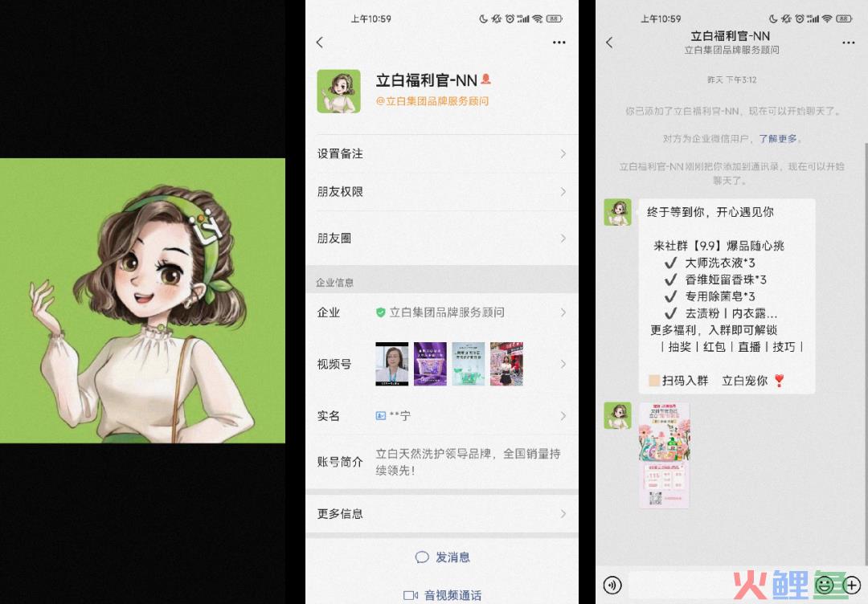
Task: Open the video thumbnail of a woman standing
Action: click(x=506, y=364)
